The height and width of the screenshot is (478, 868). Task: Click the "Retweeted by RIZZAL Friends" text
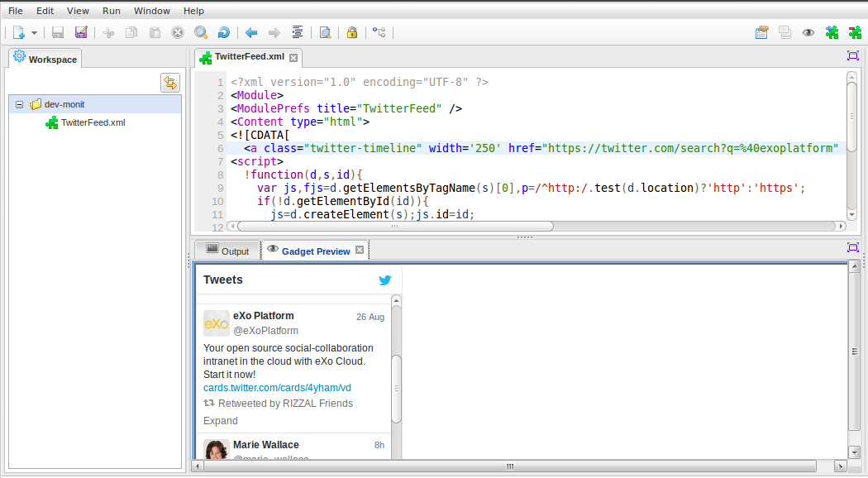[286, 404]
